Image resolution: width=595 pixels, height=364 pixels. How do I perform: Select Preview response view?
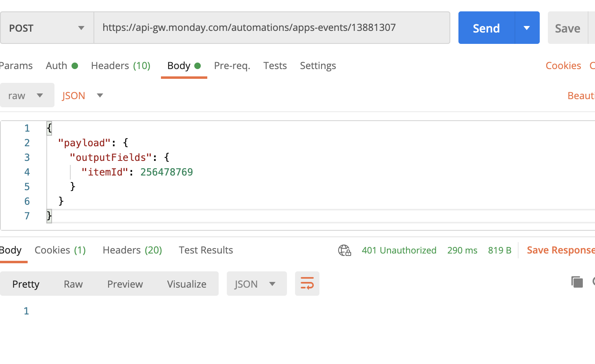[125, 284]
